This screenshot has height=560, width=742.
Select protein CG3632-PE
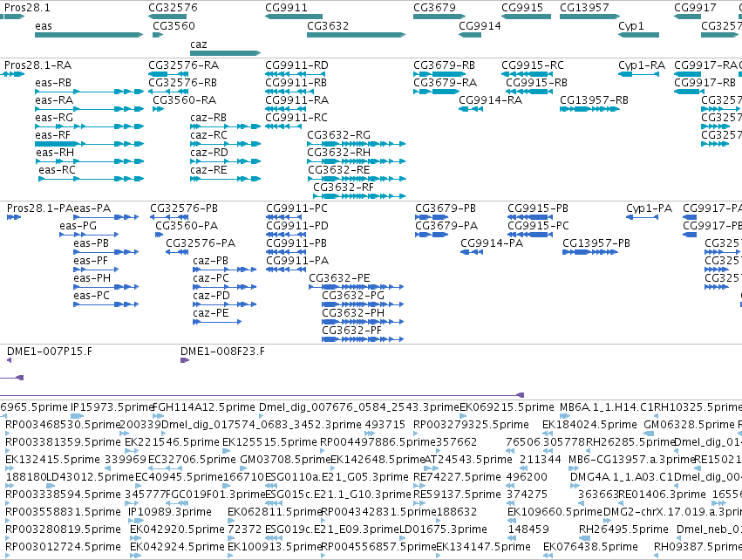(357, 287)
